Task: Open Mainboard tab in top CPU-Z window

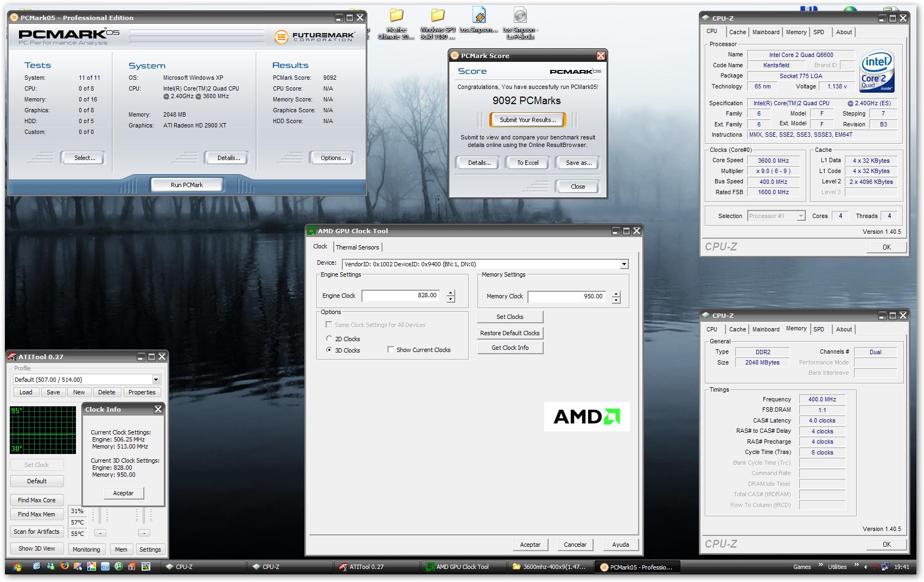Action: (766, 32)
